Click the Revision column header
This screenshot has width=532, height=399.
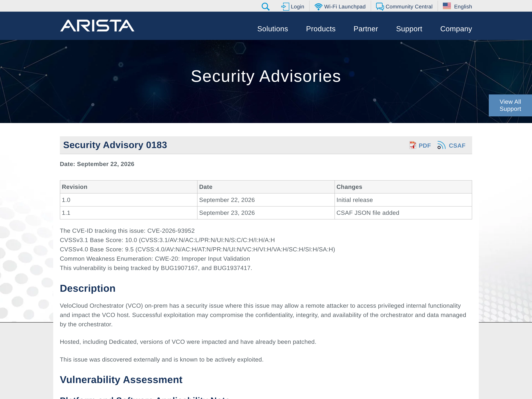pos(129,187)
